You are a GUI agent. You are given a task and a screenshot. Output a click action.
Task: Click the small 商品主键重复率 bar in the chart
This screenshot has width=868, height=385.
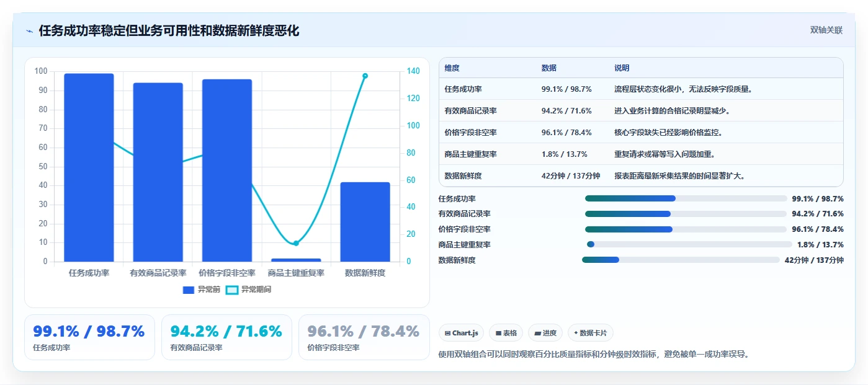[296, 260]
